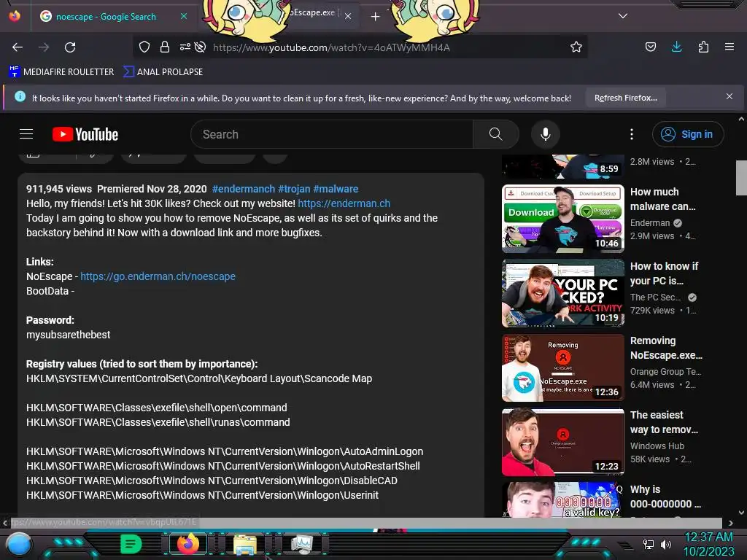Click the site security padlock icon
This screenshot has width=747, height=560.
pos(165,47)
